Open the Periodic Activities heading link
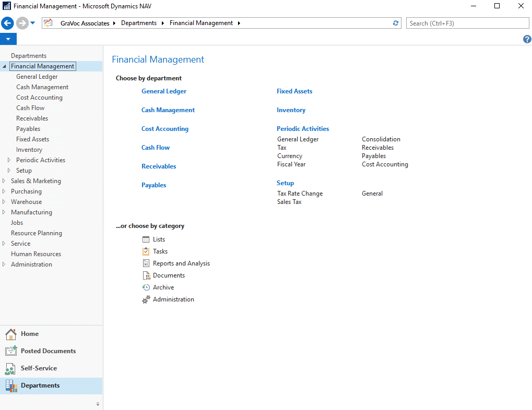 [303, 128]
